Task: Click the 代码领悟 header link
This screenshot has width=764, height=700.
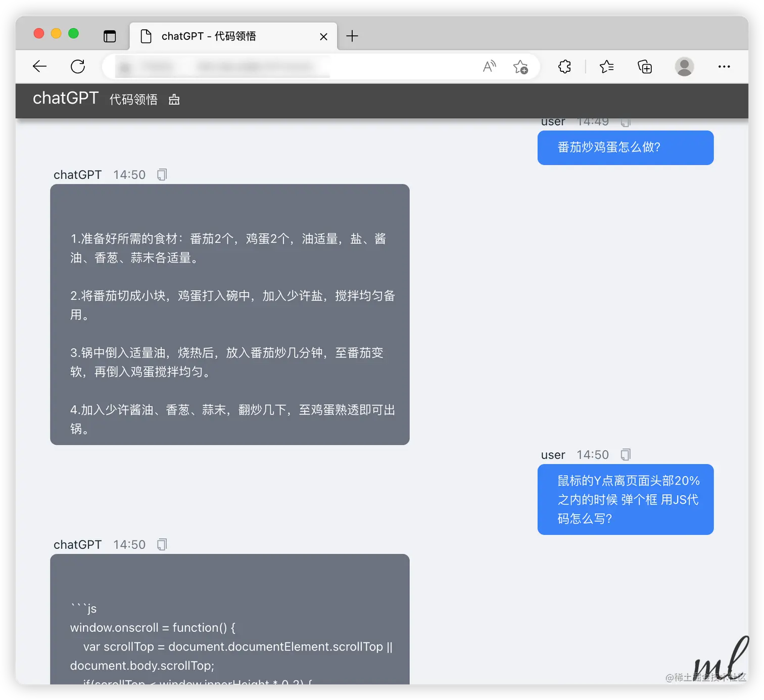Action: (133, 100)
